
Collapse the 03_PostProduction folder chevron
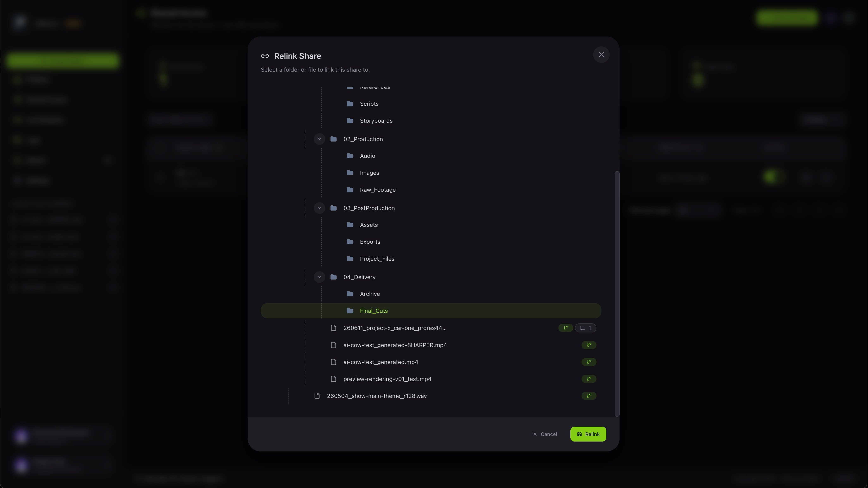coord(320,208)
